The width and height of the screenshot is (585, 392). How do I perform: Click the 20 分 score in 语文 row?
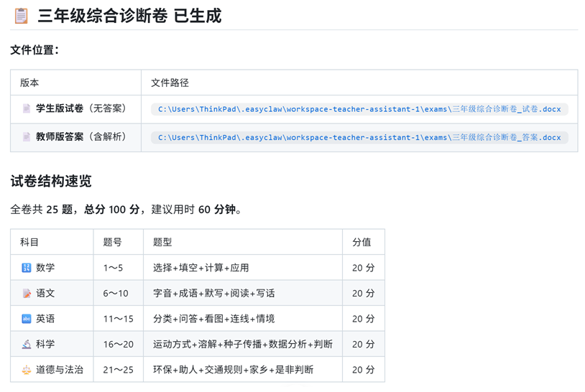(364, 294)
